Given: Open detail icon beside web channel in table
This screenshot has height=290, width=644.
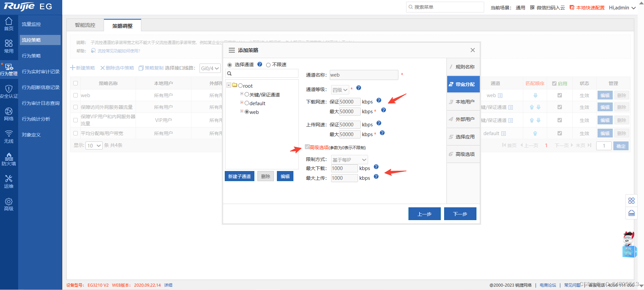Looking at the screenshot, I should [500, 95].
